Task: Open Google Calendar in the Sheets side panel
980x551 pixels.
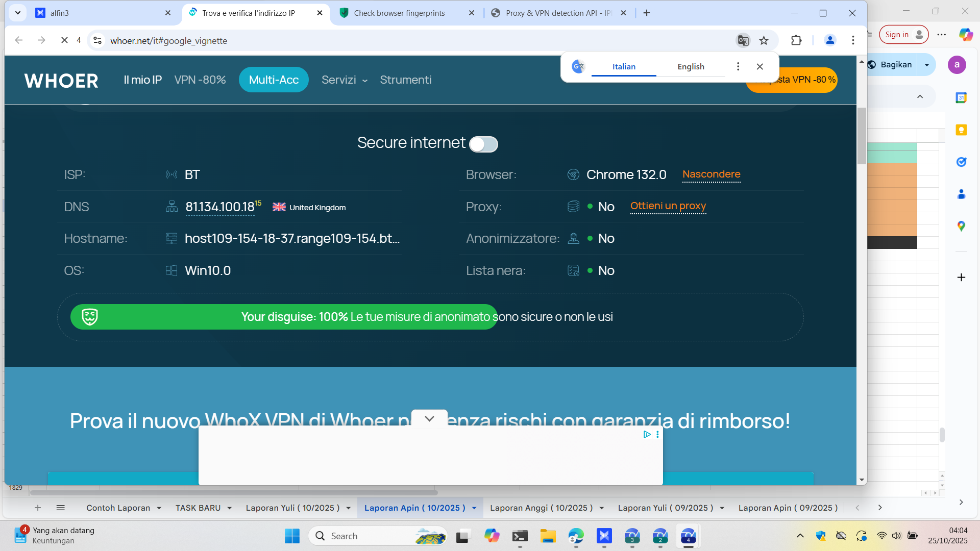Action: pyautogui.click(x=961, y=97)
